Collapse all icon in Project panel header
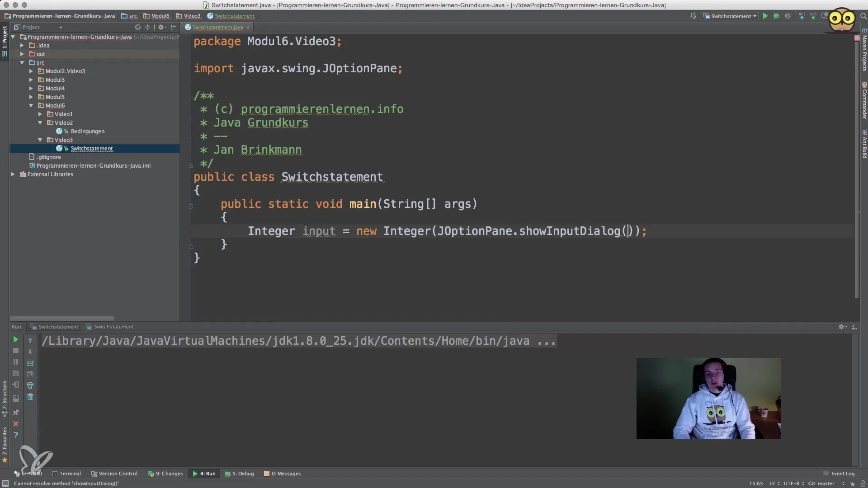868x488 pixels. [x=147, y=27]
